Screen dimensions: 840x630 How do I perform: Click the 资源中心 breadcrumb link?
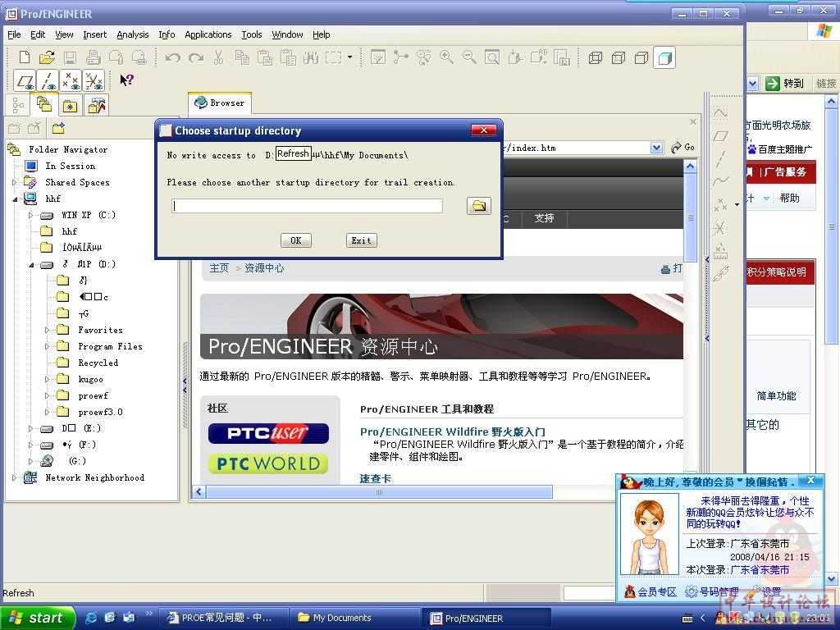tap(265, 268)
